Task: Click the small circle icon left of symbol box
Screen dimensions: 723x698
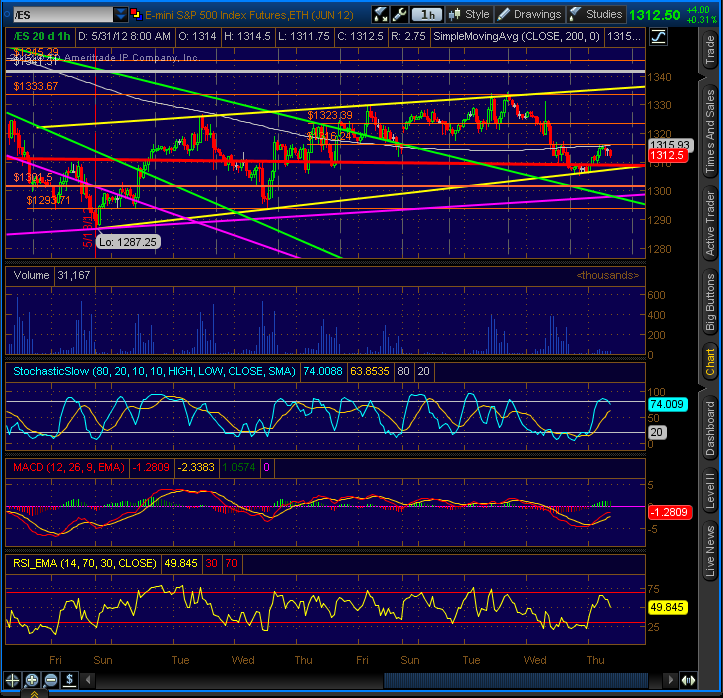Action: tap(6, 15)
